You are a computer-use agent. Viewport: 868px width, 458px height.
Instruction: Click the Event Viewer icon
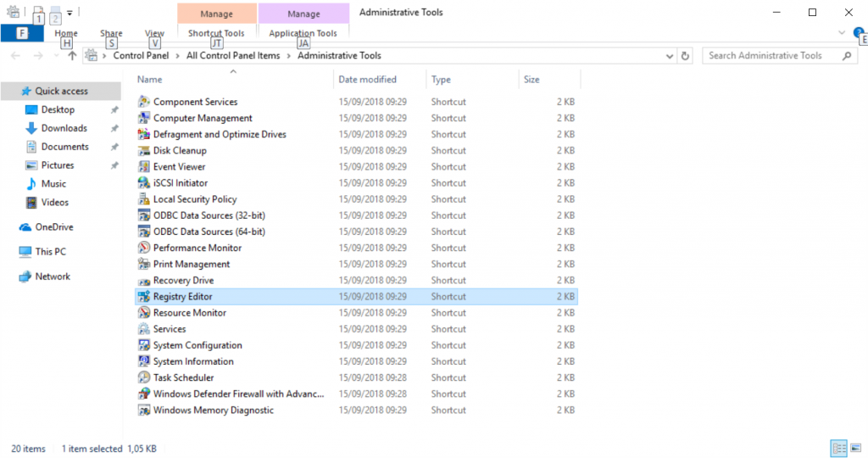144,166
